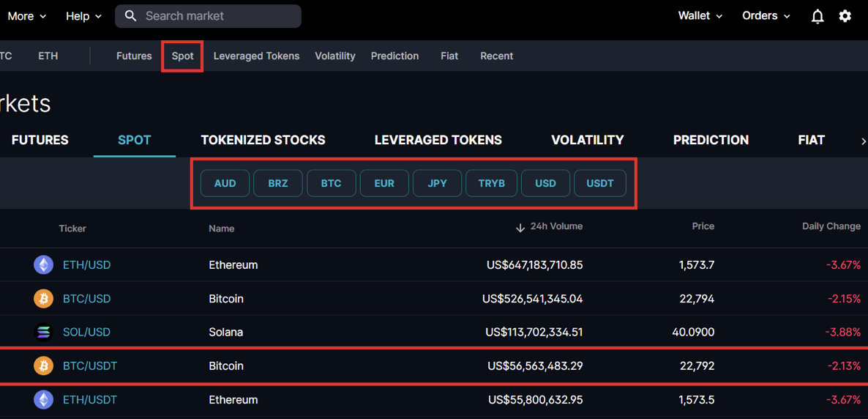Viewport: 868px width, 419px height.
Task: Filter markets by BTC quote
Action: (x=331, y=183)
